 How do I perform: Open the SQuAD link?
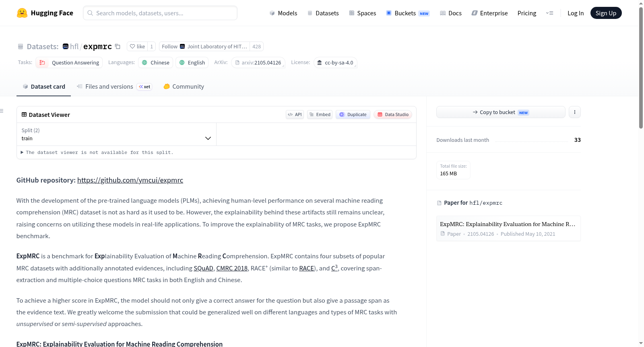(203, 268)
